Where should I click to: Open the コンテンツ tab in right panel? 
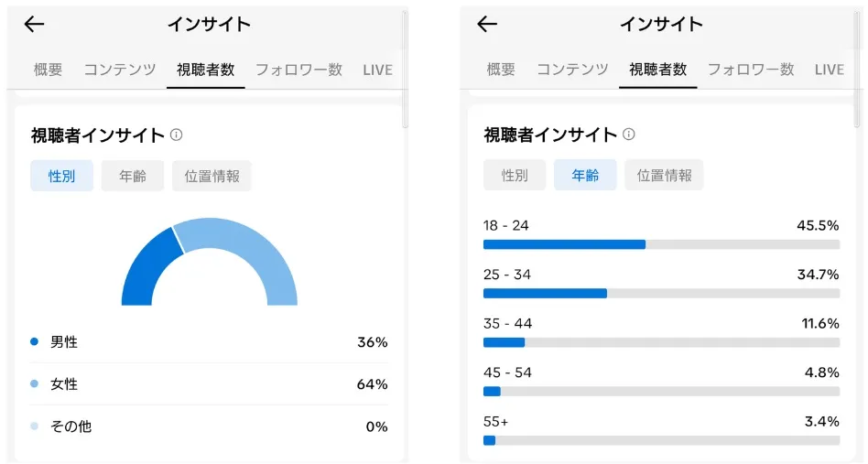[572, 70]
